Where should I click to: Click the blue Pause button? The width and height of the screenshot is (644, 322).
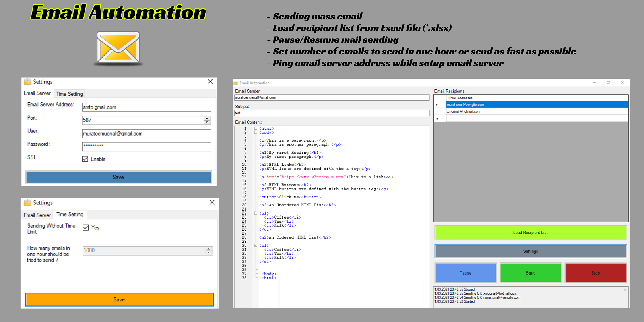466,273
